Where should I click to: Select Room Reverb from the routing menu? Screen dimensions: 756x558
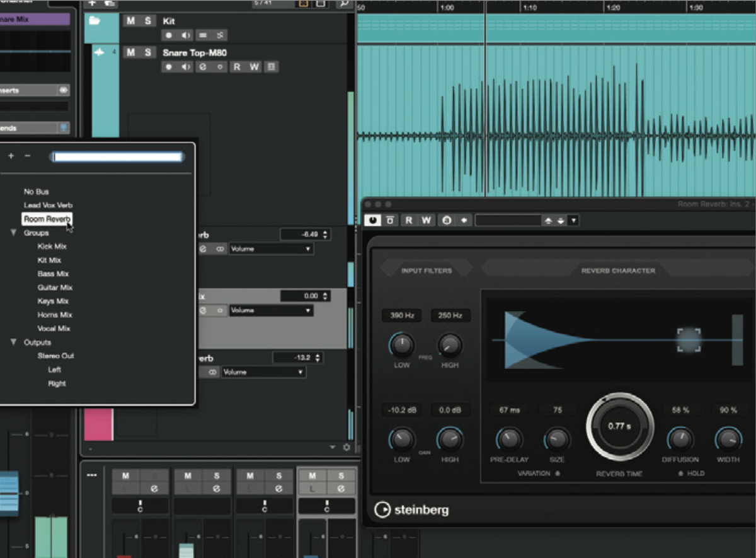pyautogui.click(x=47, y=218)
